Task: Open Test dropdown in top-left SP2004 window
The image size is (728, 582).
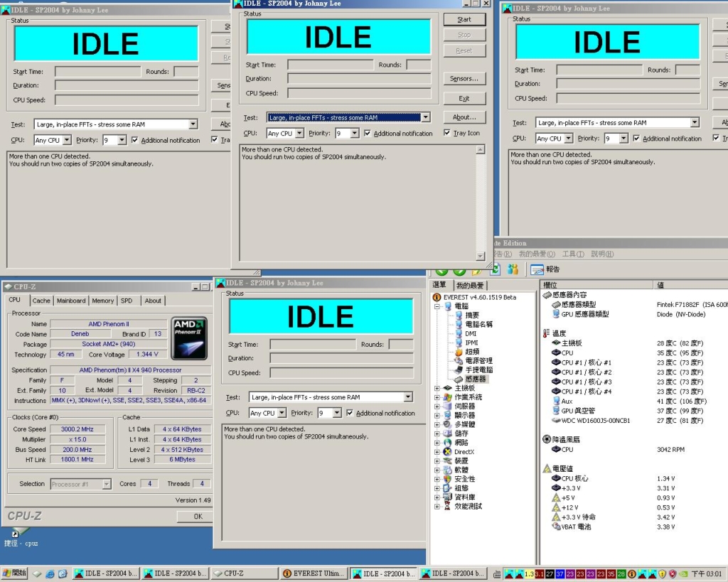Action: [193, 124]
